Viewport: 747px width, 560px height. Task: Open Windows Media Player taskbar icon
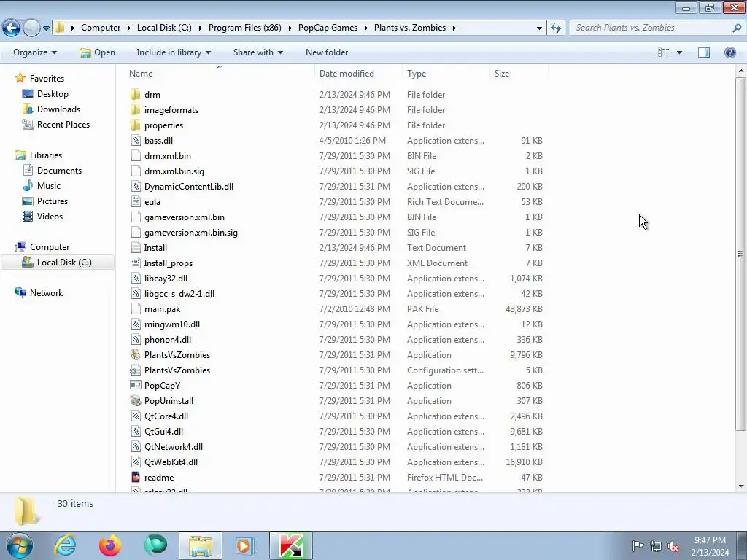click(x=245, y=545)
